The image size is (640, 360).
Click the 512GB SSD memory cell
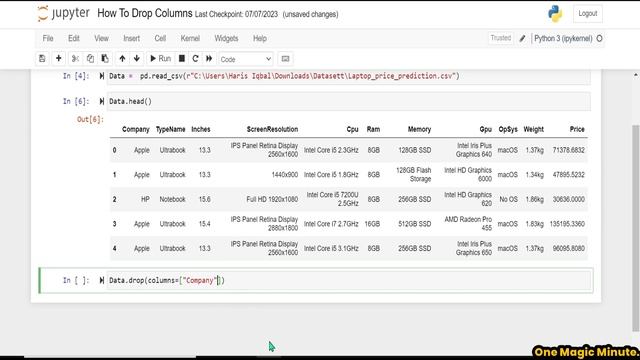click(x=415, y=224)
